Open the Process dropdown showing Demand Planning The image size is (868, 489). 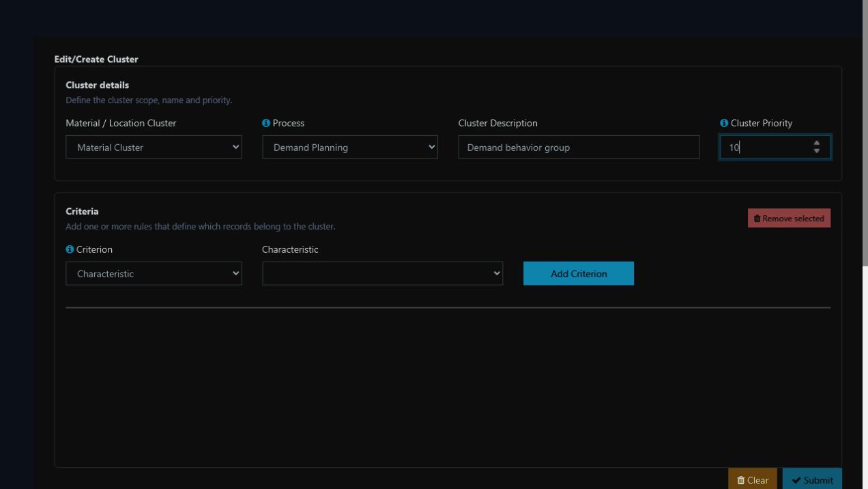coord(350,147)
